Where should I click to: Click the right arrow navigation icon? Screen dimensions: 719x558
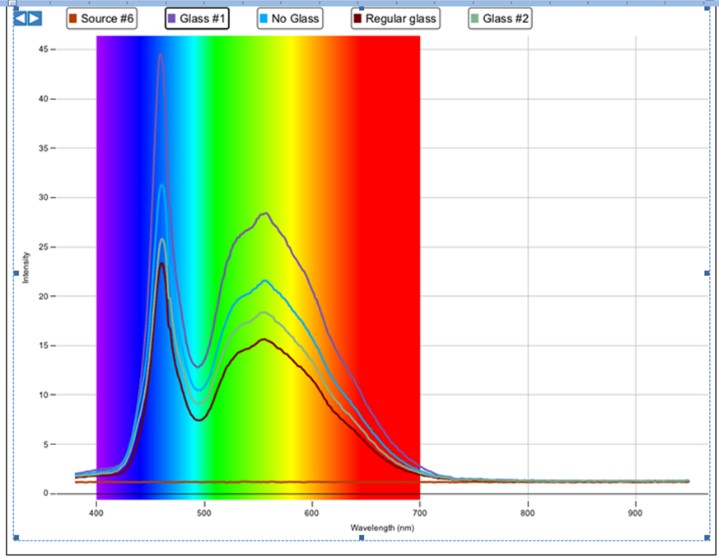[35, 18]
